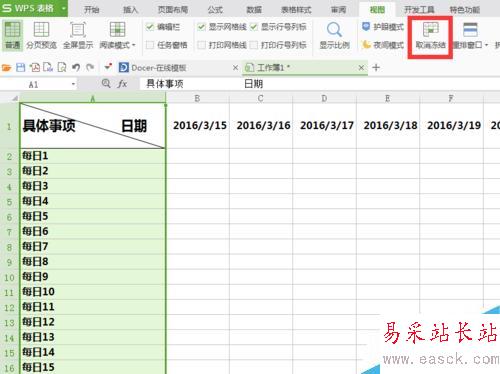Click the A1 name box field

[35, 84]
